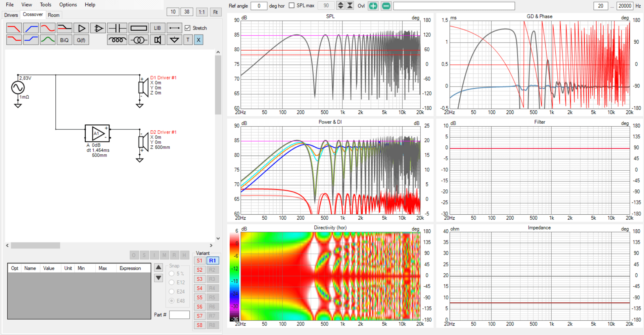Add a red low-shelf filter block

(14, 40)
